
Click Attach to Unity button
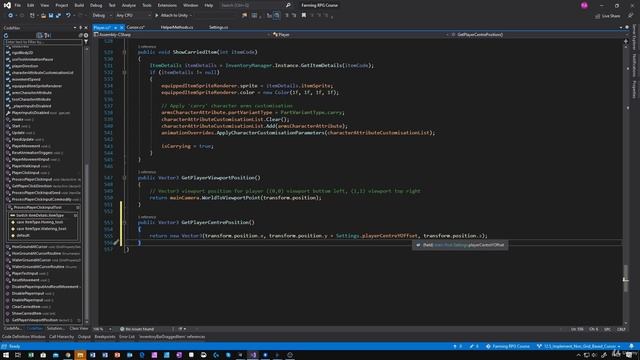[173, 16]
